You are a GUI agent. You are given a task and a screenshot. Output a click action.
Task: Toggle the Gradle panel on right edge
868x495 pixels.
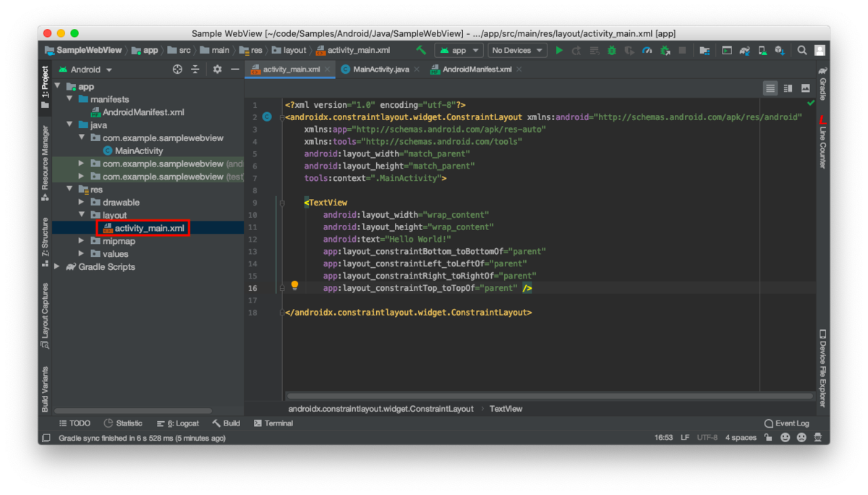coord(822,82)
